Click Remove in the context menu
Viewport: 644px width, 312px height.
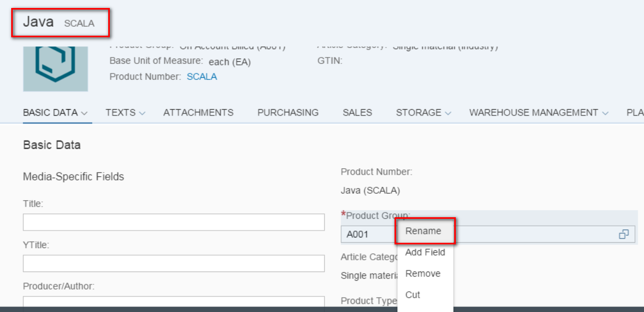click(x=423, y=274)
